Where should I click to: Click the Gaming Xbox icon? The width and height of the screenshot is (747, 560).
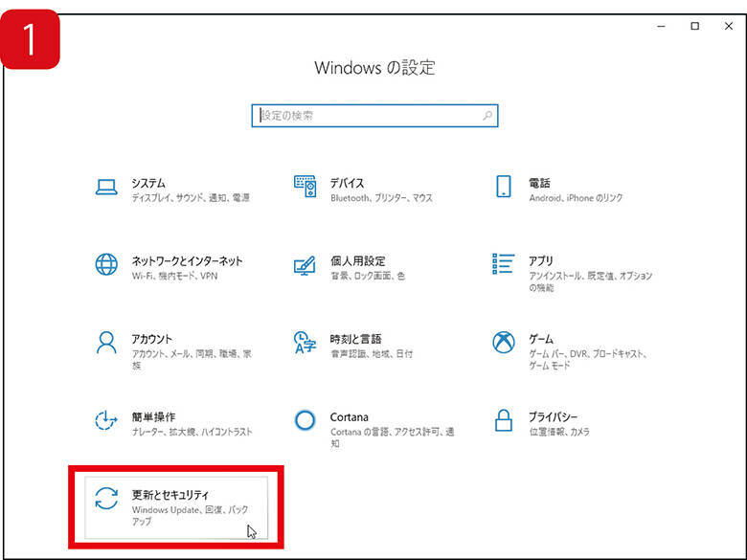(503, 343)
